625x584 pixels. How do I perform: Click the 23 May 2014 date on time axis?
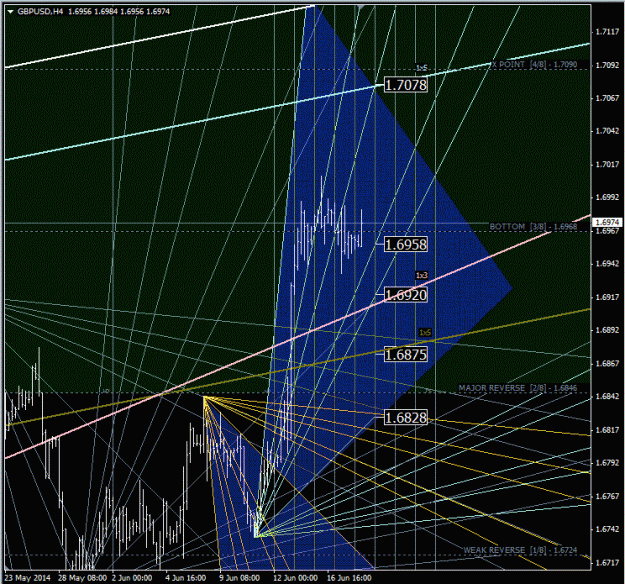tap(28, 578)
